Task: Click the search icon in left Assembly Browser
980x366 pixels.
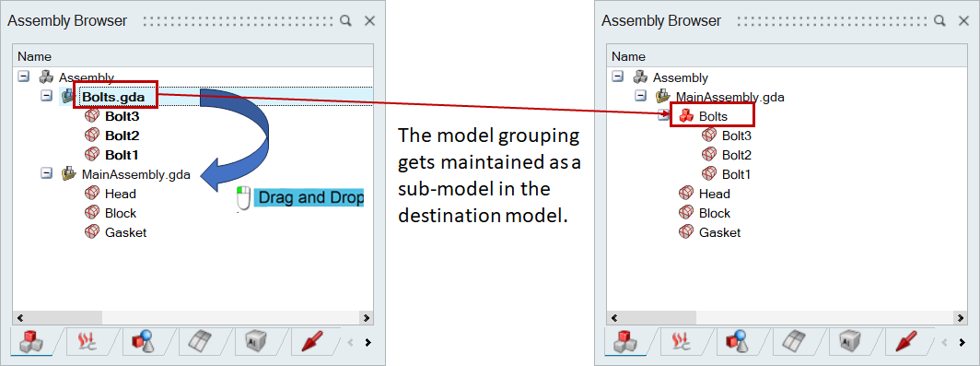Action: click(x=345, y=20)
